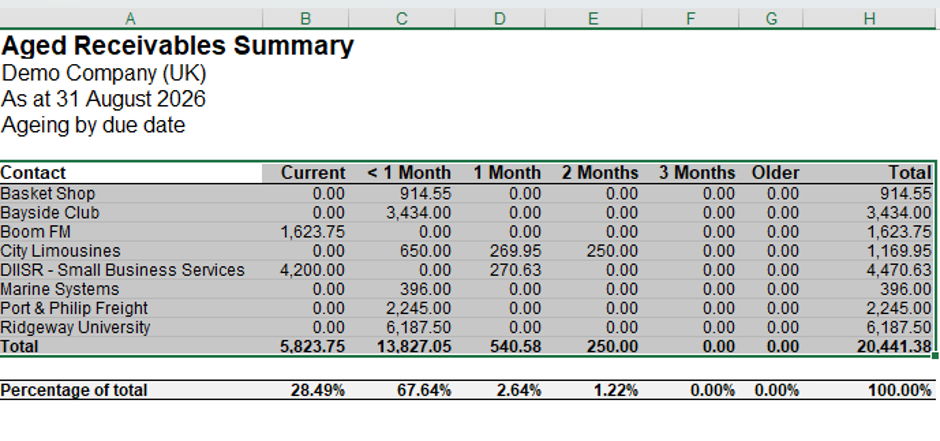Click the Ageing by due date cell

click(94, 125)
